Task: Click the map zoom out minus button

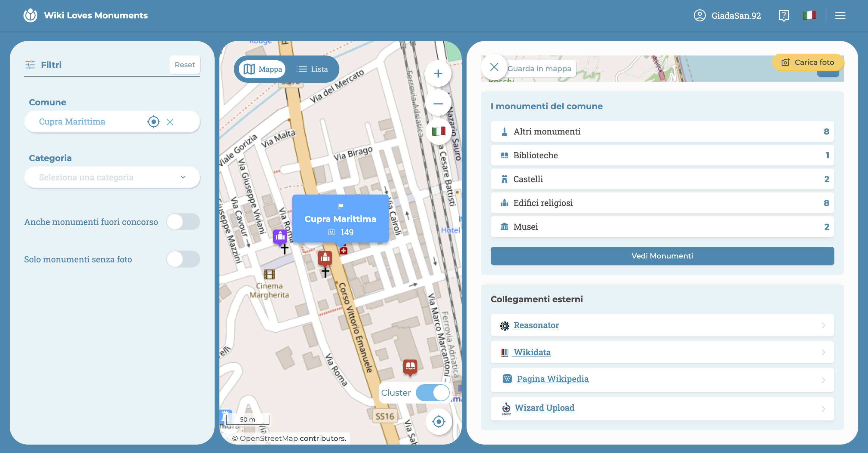Action: click(438, 103)
